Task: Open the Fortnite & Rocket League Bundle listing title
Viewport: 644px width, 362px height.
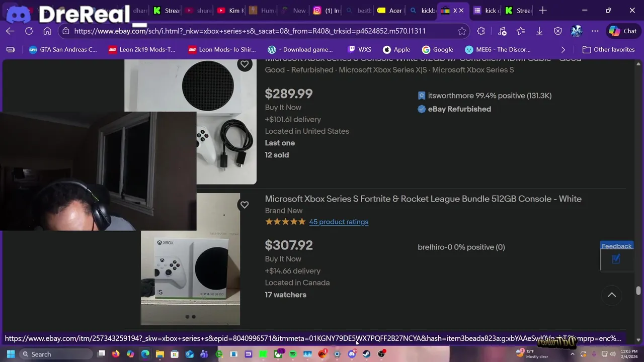Action: click(423, 199)
